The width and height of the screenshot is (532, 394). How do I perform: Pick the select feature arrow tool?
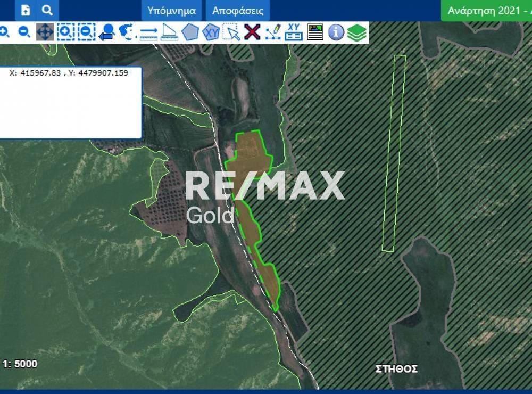(x=231, y=32)
